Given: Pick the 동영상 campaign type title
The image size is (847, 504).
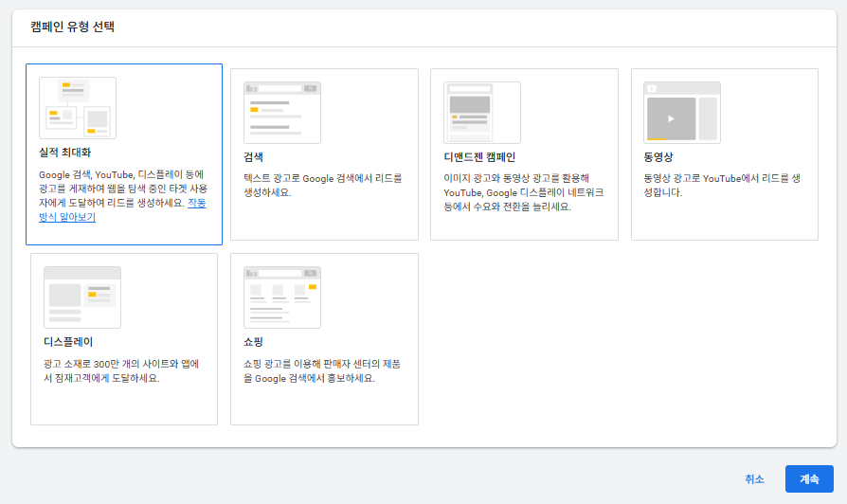Looking at the screenshot, I should tap(658, 157).
